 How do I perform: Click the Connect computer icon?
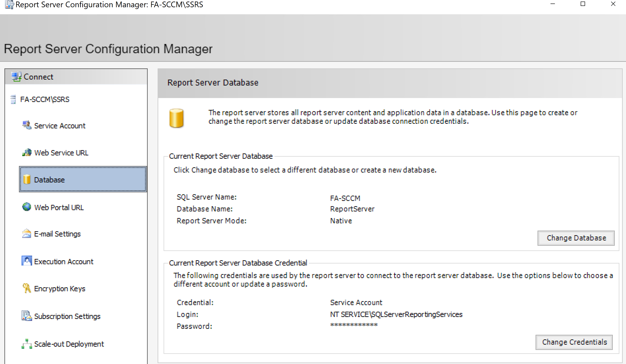click(16, 77)
